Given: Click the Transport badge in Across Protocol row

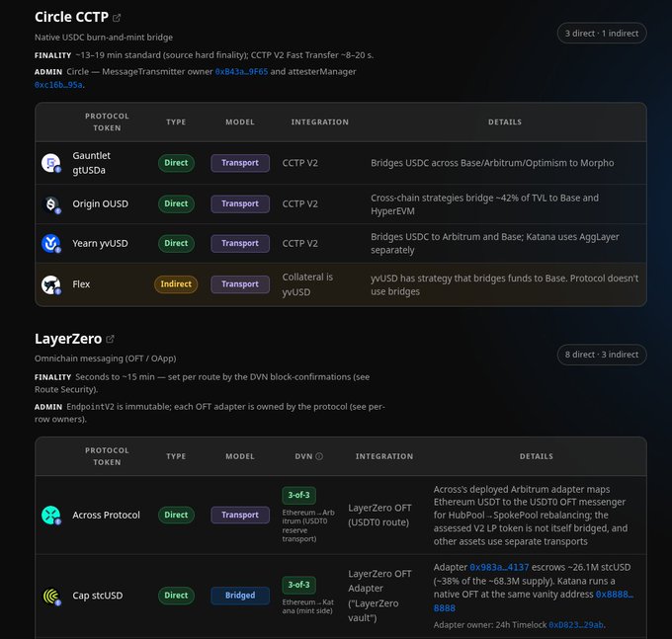Looking at the screenshot, I should click(240, 515).
